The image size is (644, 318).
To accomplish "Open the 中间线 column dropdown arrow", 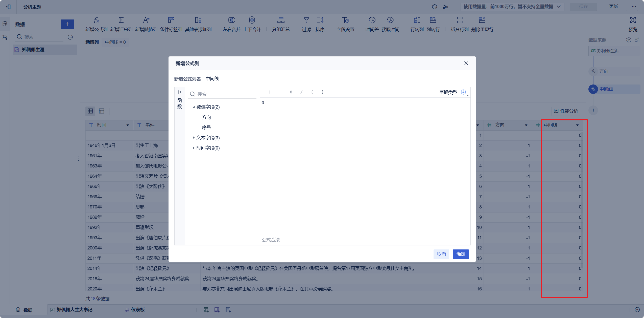I will pos(577,125).
